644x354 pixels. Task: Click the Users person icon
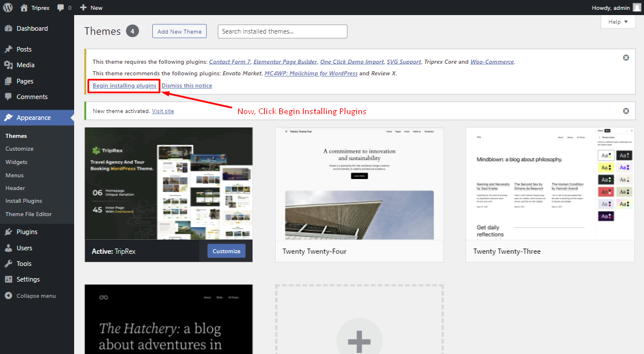click(x=8, y=248)
